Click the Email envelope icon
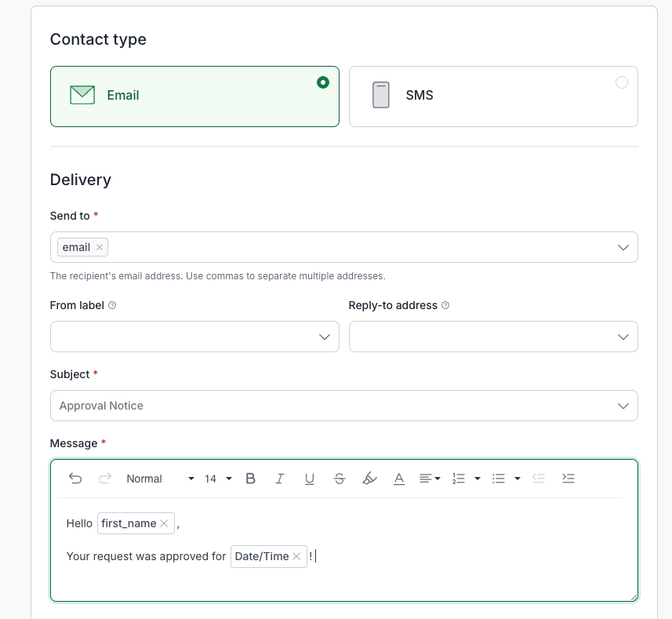Viewport: 672px width, 619px height. (x=82, y=95)
